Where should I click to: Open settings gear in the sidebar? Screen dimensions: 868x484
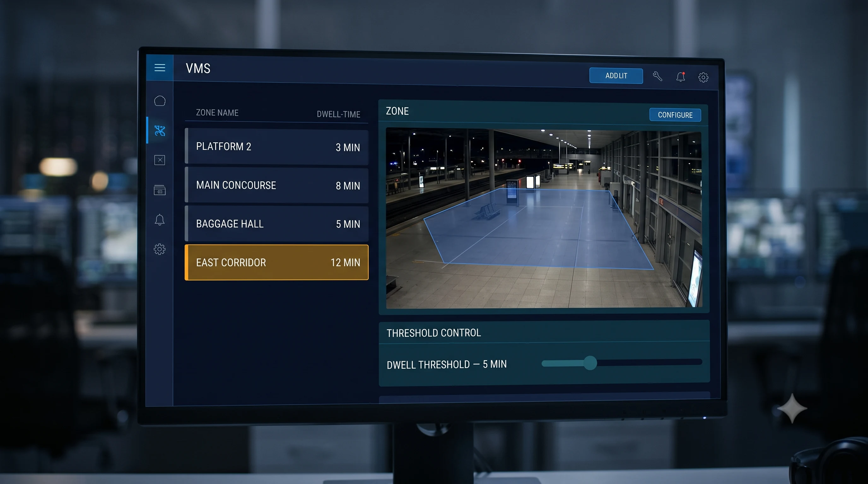[160, 249]
